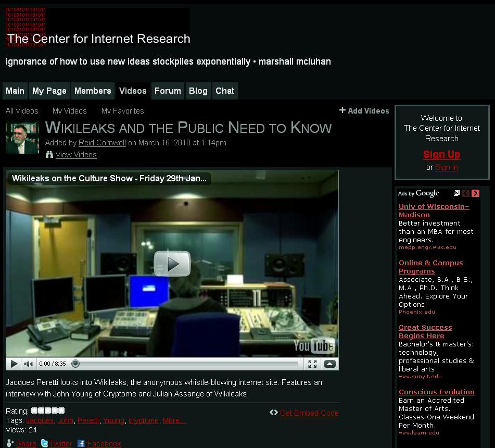The width and height of the screenshot is (495, 448).
Task: Switch the video to fullscreen mode
Action: (x=312, y=364)
